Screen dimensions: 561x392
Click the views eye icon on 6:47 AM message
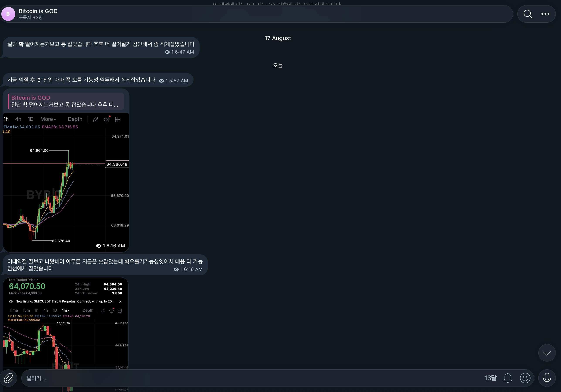(x=167, y=52)
